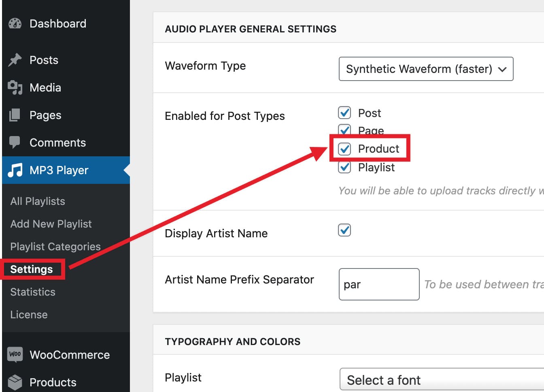This screenshot has width=544, height=392.
Task: Click the 'Waveform Type' setting label
Action: click(205, 66)
